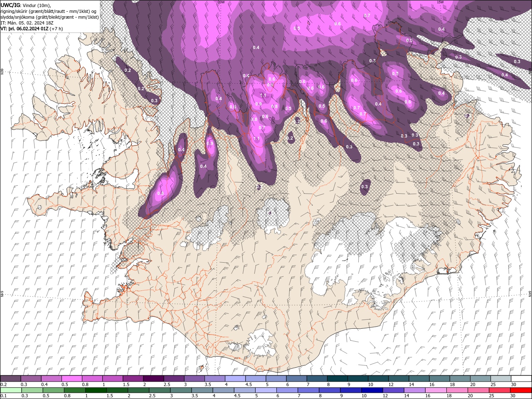
Task: Click the lower-row legend label 12
Action: pyautogui.click(x=385, y=396)
